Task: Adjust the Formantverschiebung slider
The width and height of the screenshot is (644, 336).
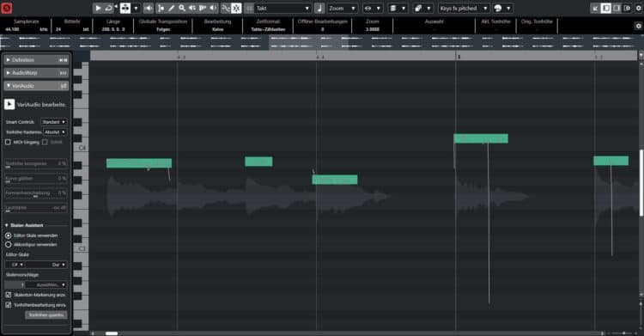Action: click(x=36, y=193)
